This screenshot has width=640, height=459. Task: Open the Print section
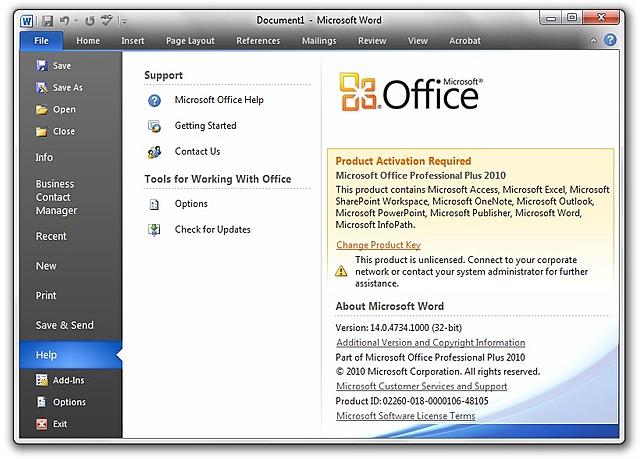pos(46,295)
